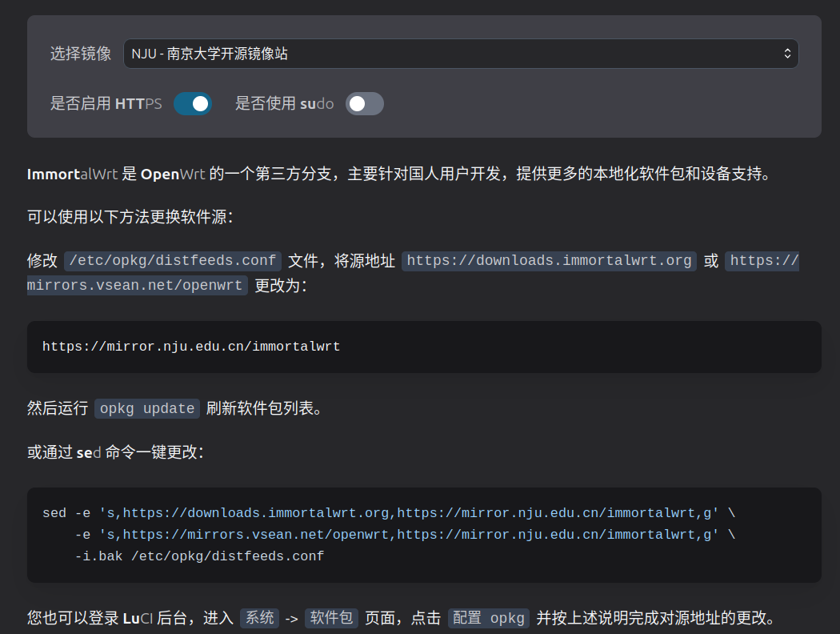840x634 pixels.
Task: Click the 可以使用以下方法更换软件源 sentence
Action: click(x=130, y=217)
